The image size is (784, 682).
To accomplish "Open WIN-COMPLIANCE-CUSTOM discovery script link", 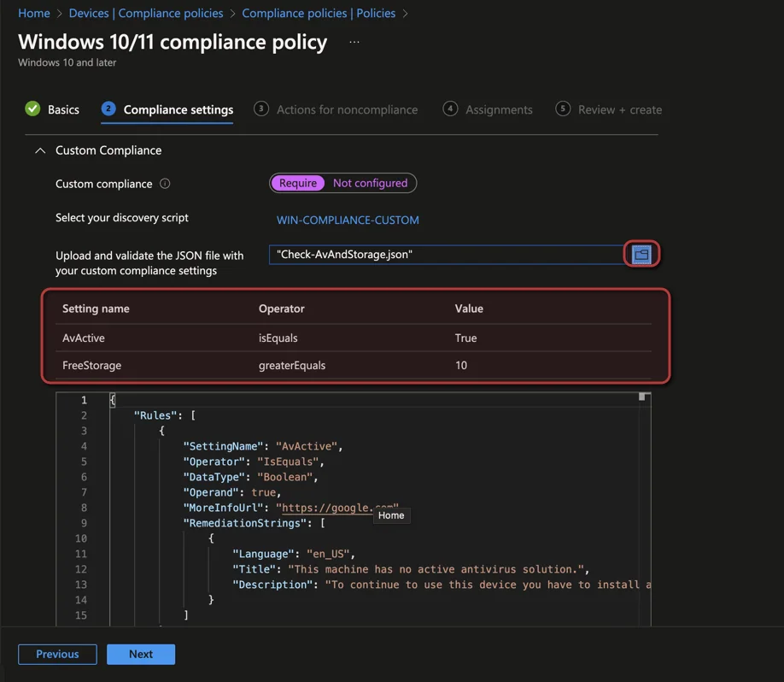I will pyautogui.click(x=348, y=220).
